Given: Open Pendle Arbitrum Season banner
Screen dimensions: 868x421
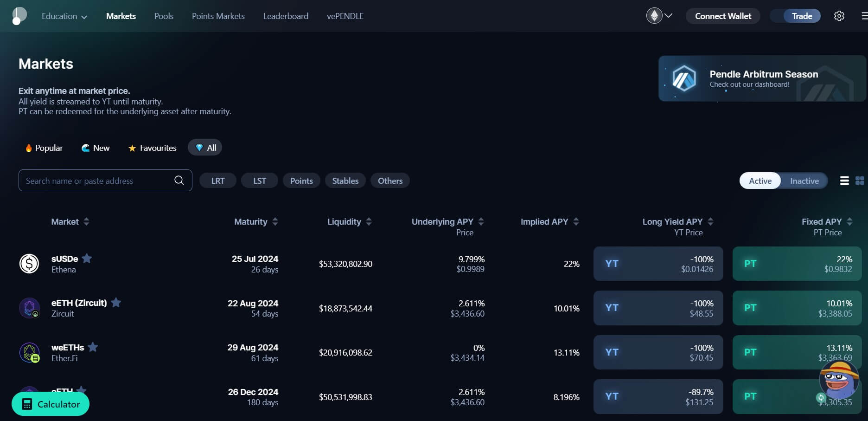Looking at the screenshot, I should 762,78.
